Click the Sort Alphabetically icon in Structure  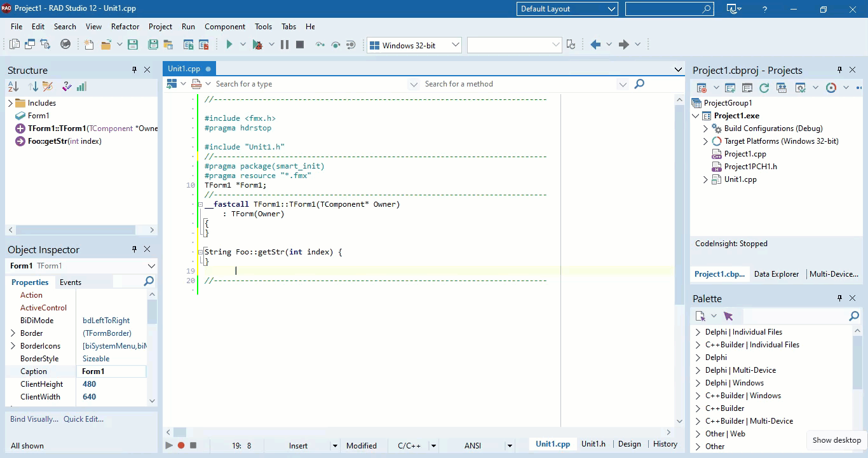pyautogui.click(x=13, y=87)
